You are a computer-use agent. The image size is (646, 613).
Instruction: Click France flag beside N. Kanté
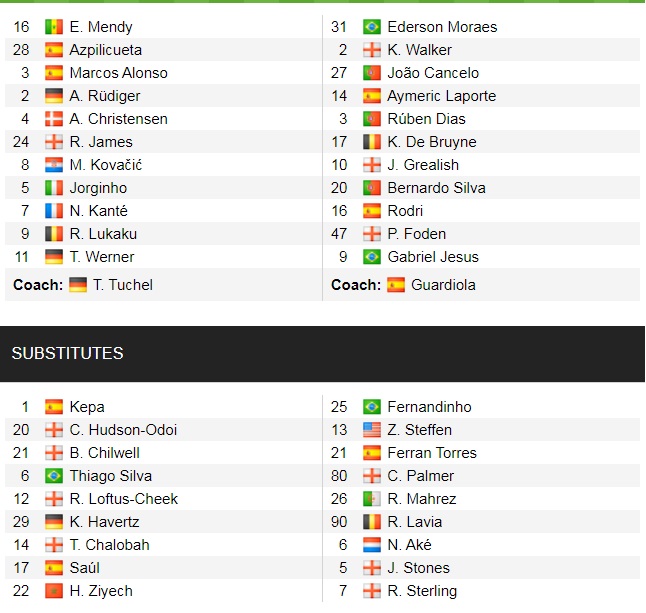(x=54, y=211)
